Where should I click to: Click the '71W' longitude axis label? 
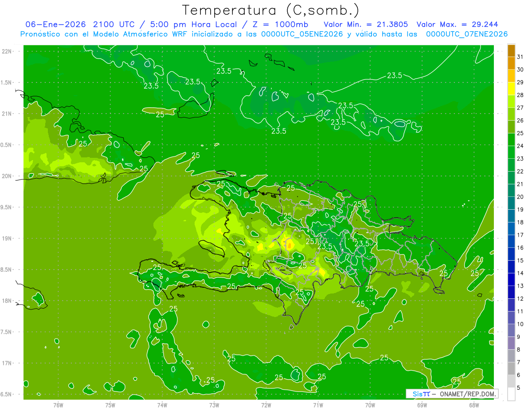(318, 405)
